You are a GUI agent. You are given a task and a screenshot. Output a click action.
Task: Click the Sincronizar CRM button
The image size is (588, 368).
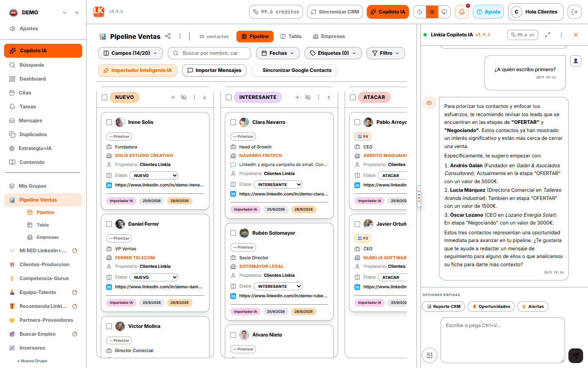[335, 12]
